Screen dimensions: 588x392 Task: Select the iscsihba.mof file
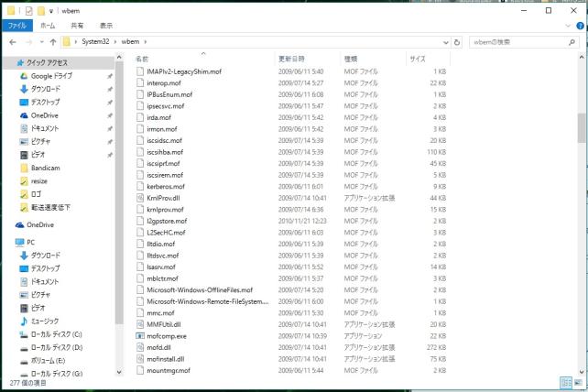pyautogui.click(x=165, y=152)
